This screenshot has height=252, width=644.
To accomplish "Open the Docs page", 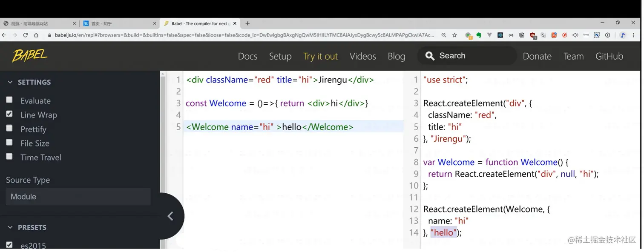I will click(x=247, y=56).
